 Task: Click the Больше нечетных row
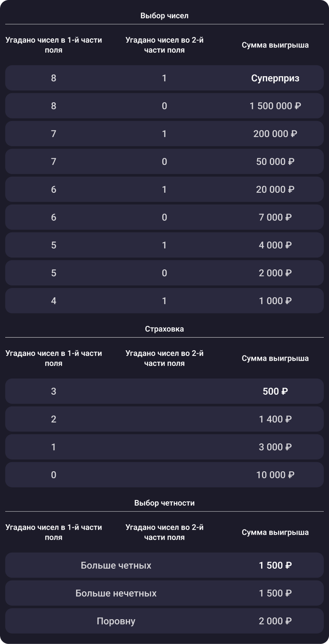[164, 593]
